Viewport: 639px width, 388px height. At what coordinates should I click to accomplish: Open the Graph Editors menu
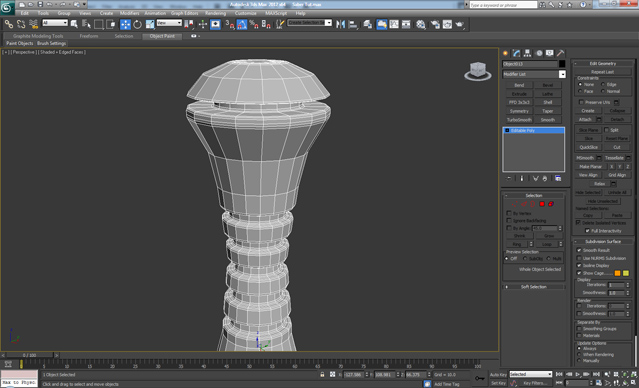coord(184,13)
